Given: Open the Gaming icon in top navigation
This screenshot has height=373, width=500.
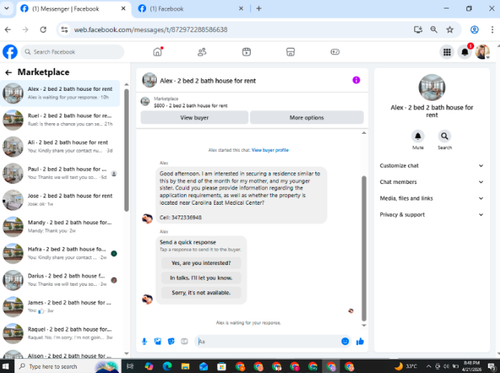Looking at the screenshot, I should pyautogui.click(x=335, y=52).
